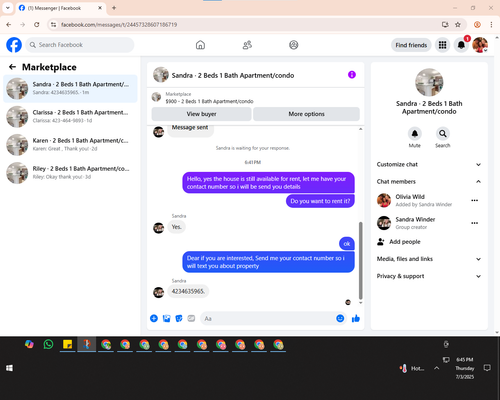The image size is (500, 400).
Task: Send a thumbs up like
Action: 356,318
